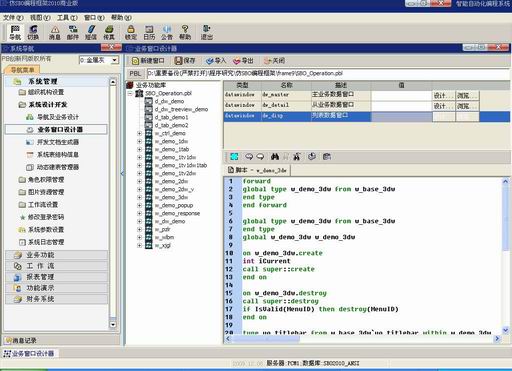Open 开发文档生成器 in navigation menu

58,142
